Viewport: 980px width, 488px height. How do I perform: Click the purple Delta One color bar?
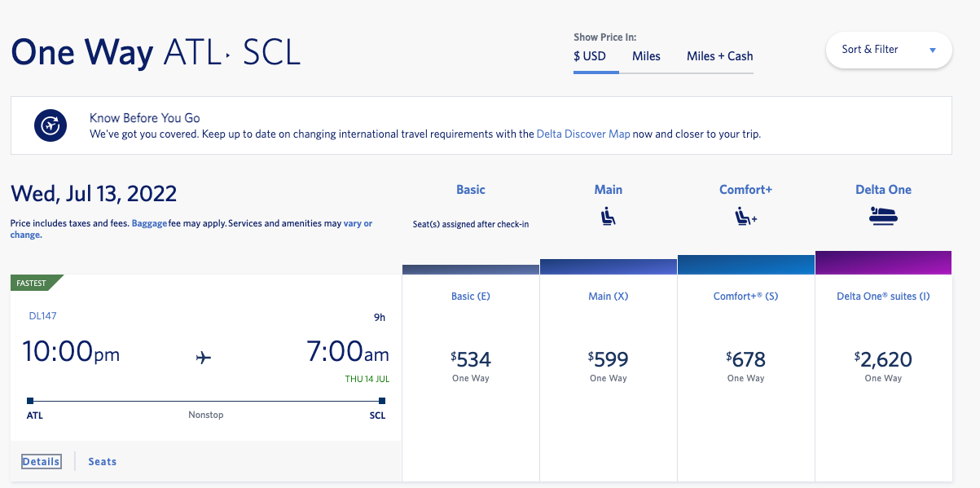pyautogui.click(x=883, y=263)
